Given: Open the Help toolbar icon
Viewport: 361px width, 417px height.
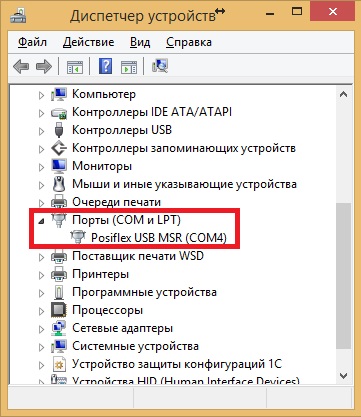Looking at the screenshot, I should (x=105, y=66).
